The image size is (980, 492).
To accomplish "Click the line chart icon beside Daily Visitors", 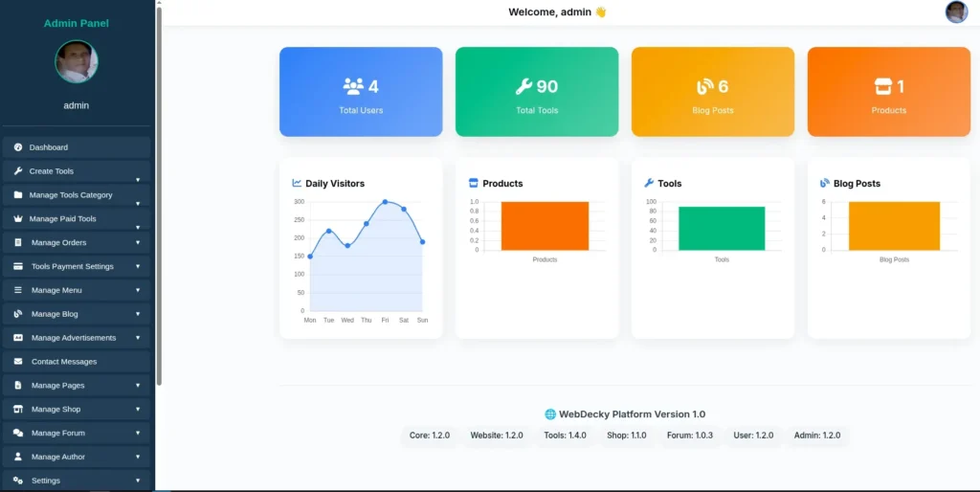I will click(297, 183).
